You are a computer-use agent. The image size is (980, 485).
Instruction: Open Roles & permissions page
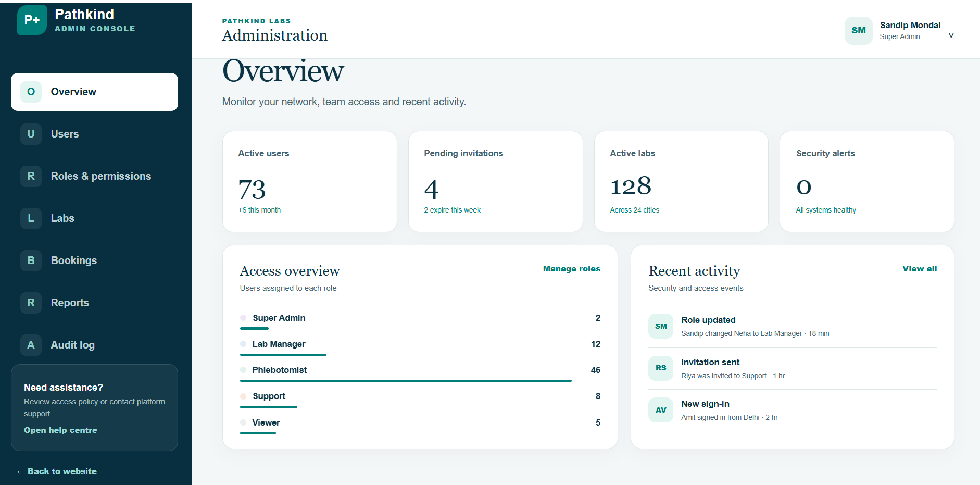pos(94,176)
